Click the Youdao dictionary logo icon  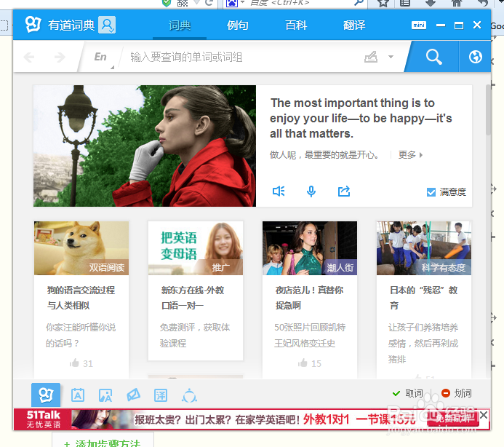click(x=33, y=25)
